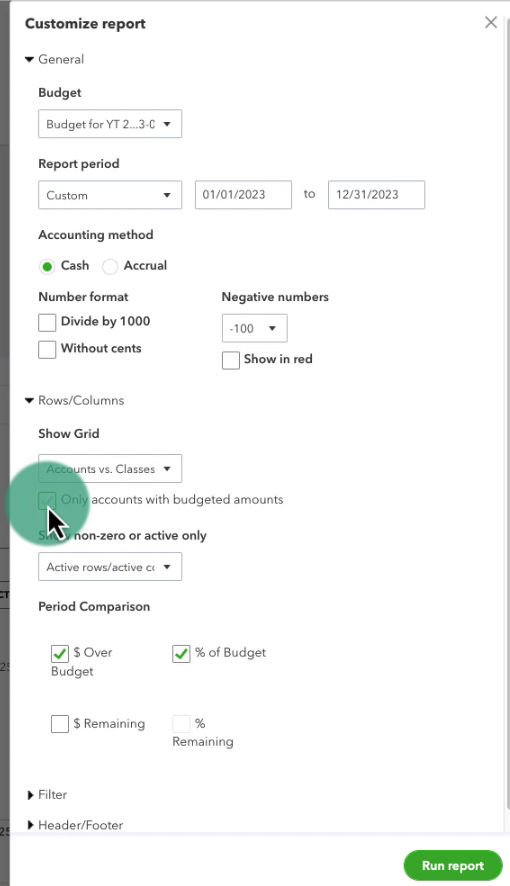The image size is (510, 886).
Task: Click the Number format label
Action: tap(84, 297)
